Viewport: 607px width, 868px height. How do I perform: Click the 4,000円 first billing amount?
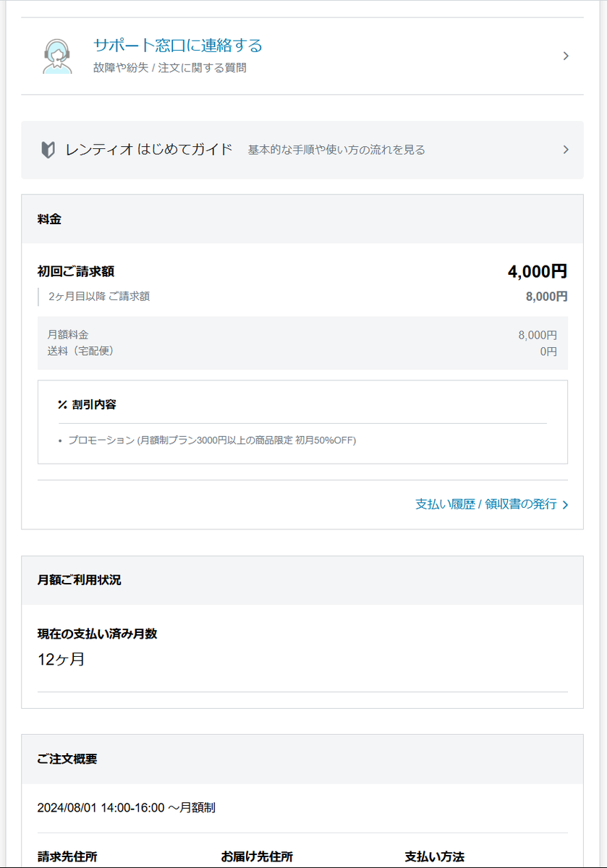538,271
